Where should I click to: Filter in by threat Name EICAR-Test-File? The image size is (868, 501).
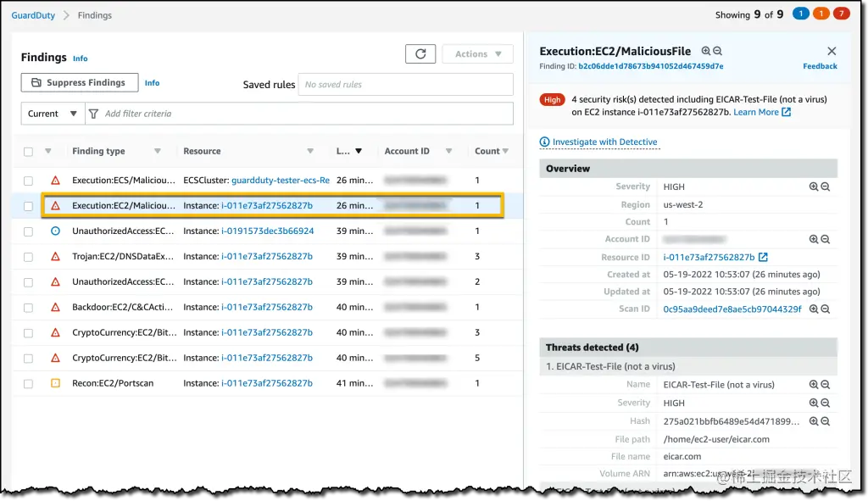click(813, 384)
